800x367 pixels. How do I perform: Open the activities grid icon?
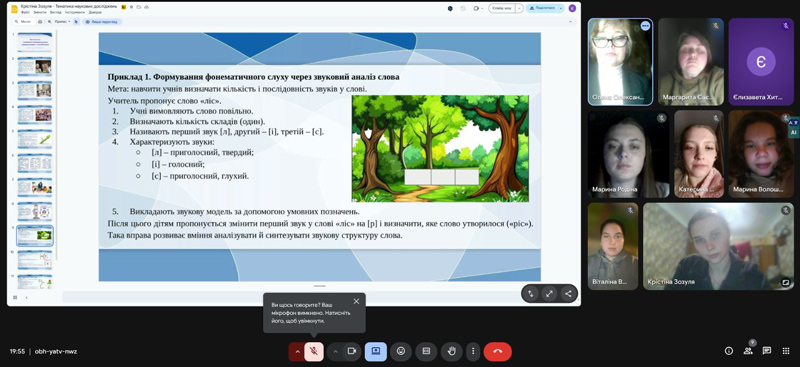[786, 351]
